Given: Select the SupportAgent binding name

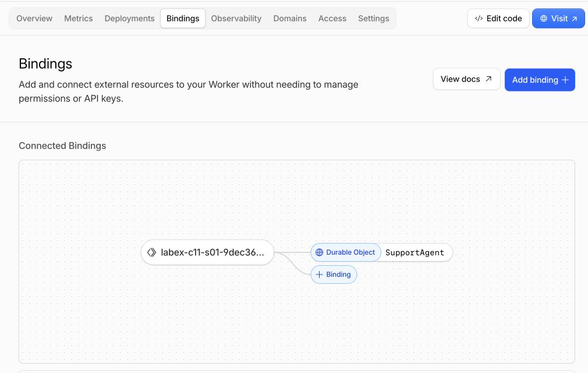Looking at the screenshot, I should [415, 252].
